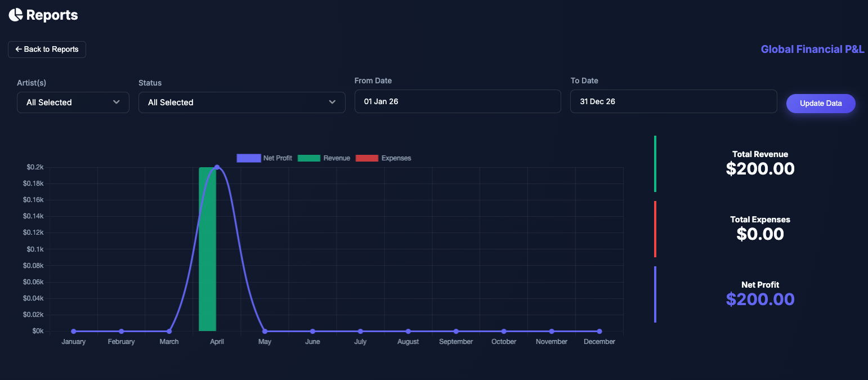Click the Total Revenue card label

(760, 154)
